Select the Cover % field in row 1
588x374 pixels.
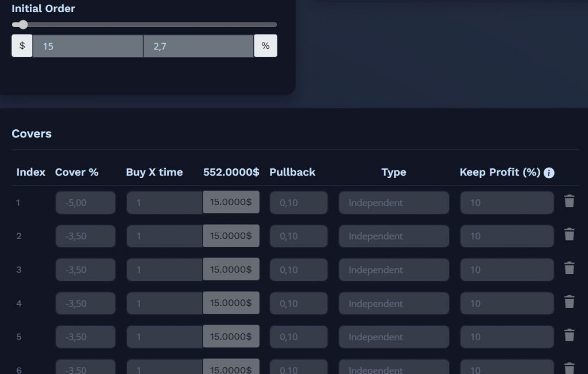pos(86,203)
